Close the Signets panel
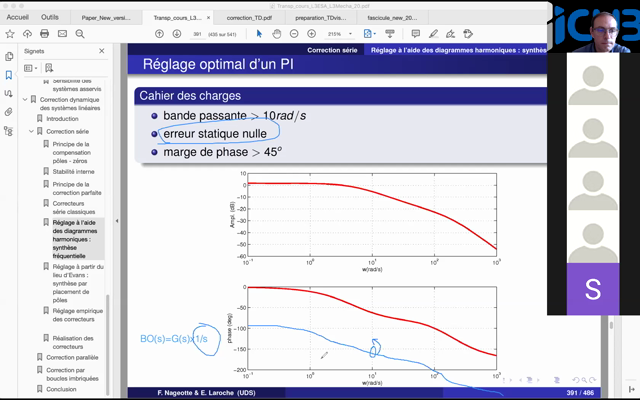This screenshot has height=400, width=640. coord(102,51)
